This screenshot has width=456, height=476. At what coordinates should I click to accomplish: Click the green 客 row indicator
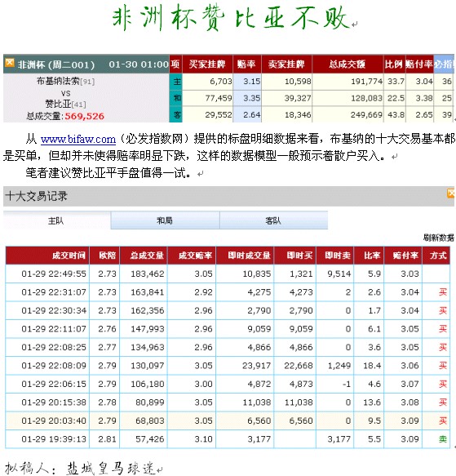(177, 114)
